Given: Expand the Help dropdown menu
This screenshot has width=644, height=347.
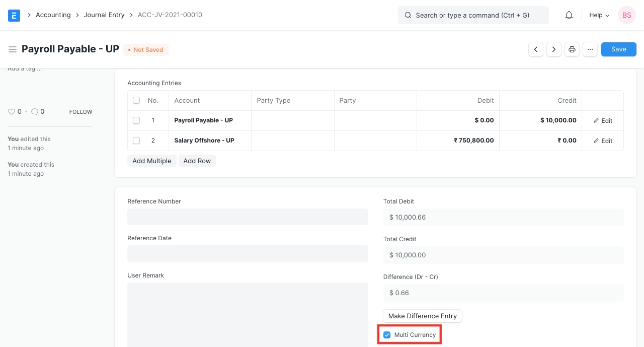Looking at the screenshot, I should [x=599, y=15].
